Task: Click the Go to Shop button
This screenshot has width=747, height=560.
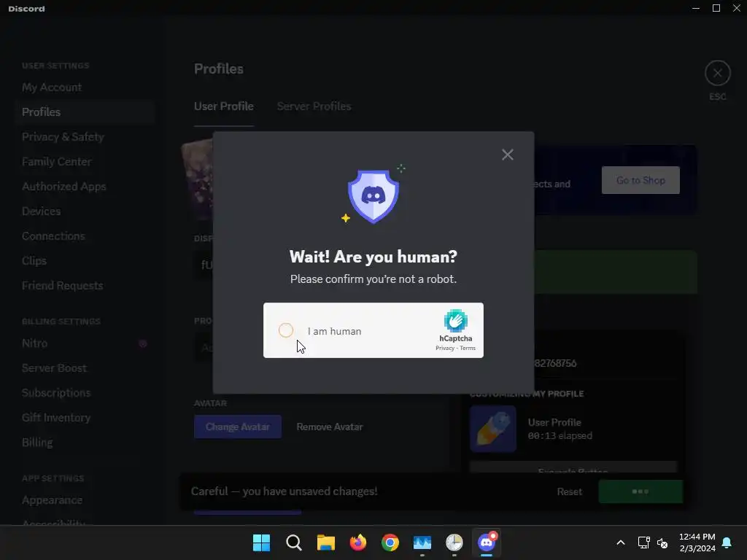Action: click(x=640, y=180)
